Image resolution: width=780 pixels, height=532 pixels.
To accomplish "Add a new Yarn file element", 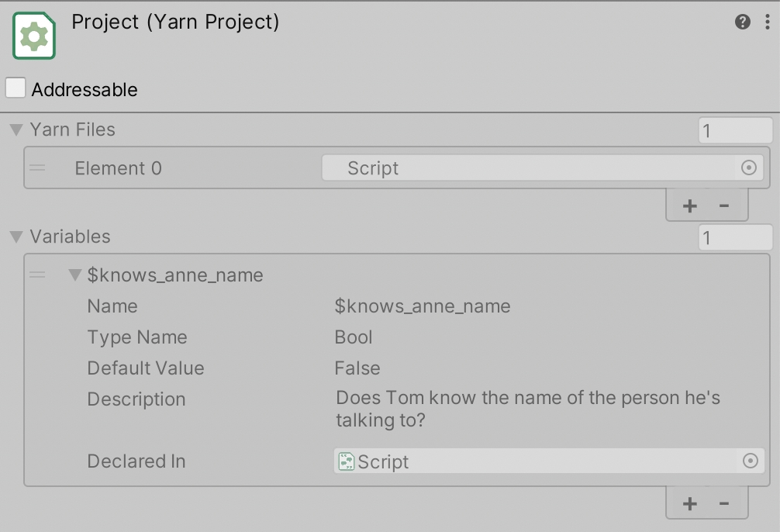I will click(x=689, y=206).
